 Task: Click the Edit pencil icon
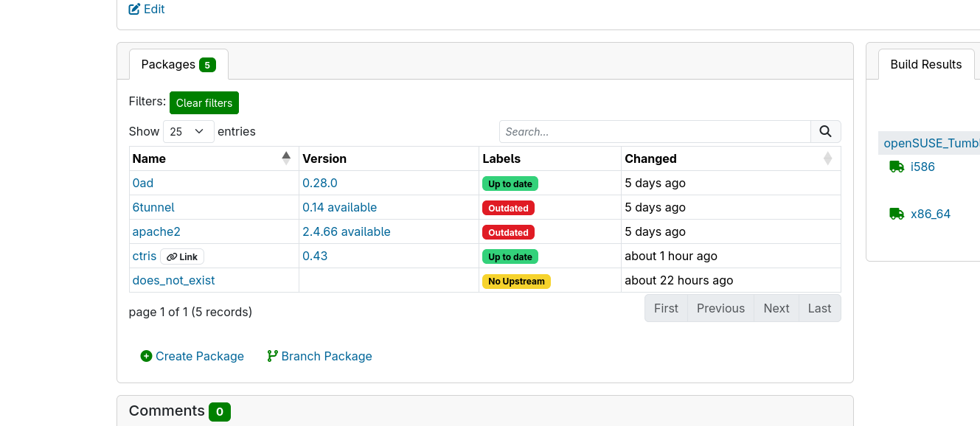coord(134,9)
